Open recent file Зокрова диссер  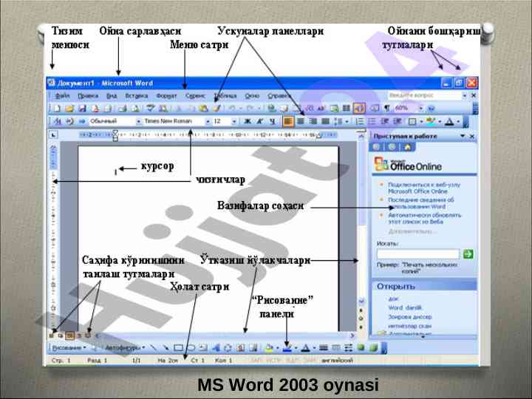click(x=410, y=317)
